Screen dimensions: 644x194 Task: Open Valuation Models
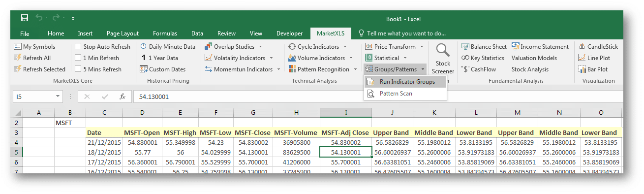(534, 58)
